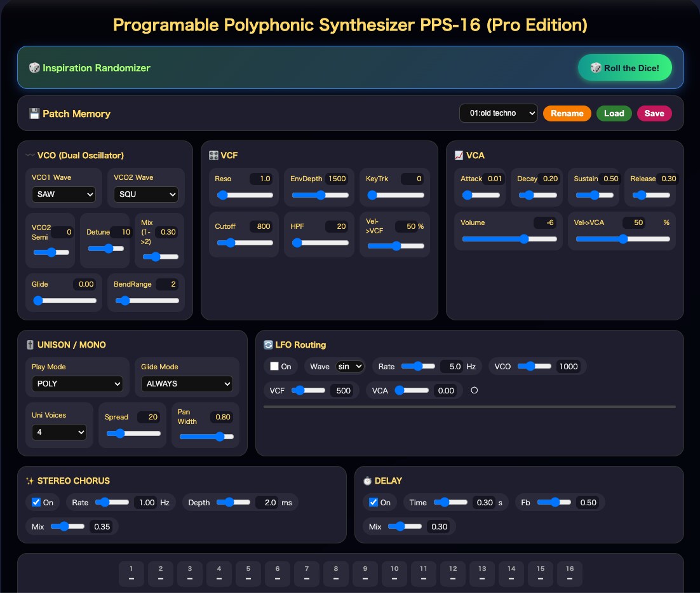Click the stopwatch icon beside DELAY
This screenshot has height=593, width=700.
[x=367, y=481]
